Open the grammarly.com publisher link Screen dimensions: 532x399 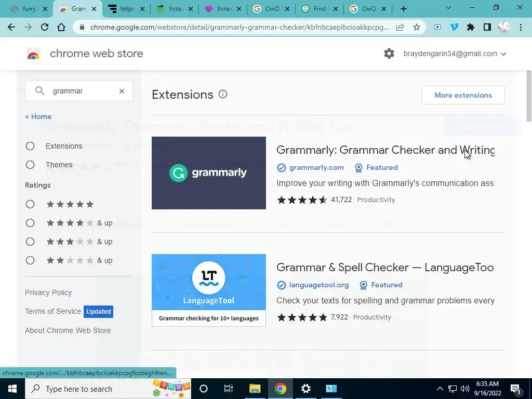tap(316, 168)
